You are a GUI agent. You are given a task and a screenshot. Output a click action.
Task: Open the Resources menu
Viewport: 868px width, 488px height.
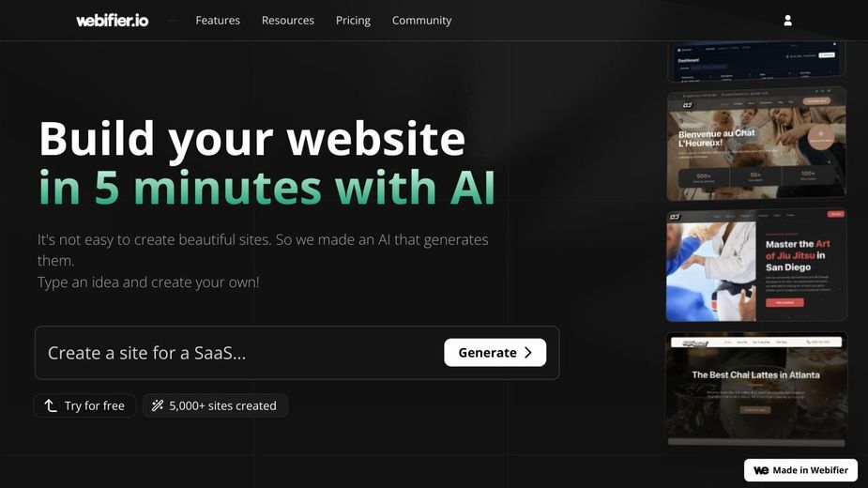pos(288,21)
